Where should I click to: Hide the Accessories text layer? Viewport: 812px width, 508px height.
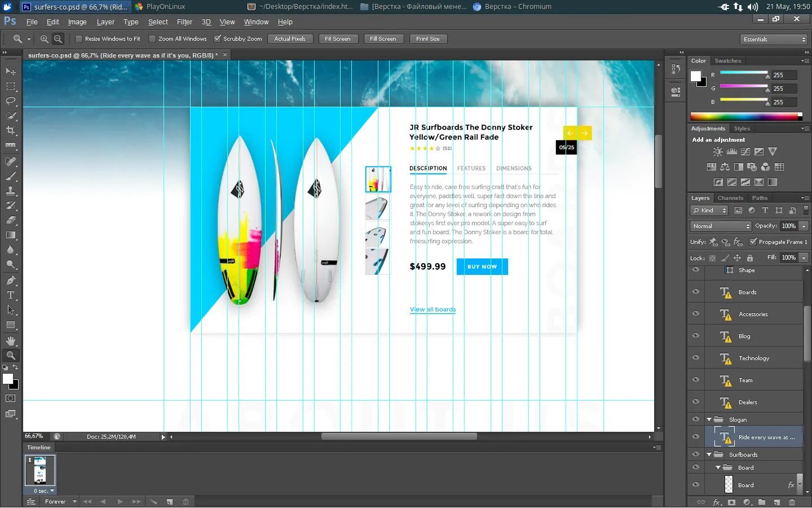coord(696,314)
